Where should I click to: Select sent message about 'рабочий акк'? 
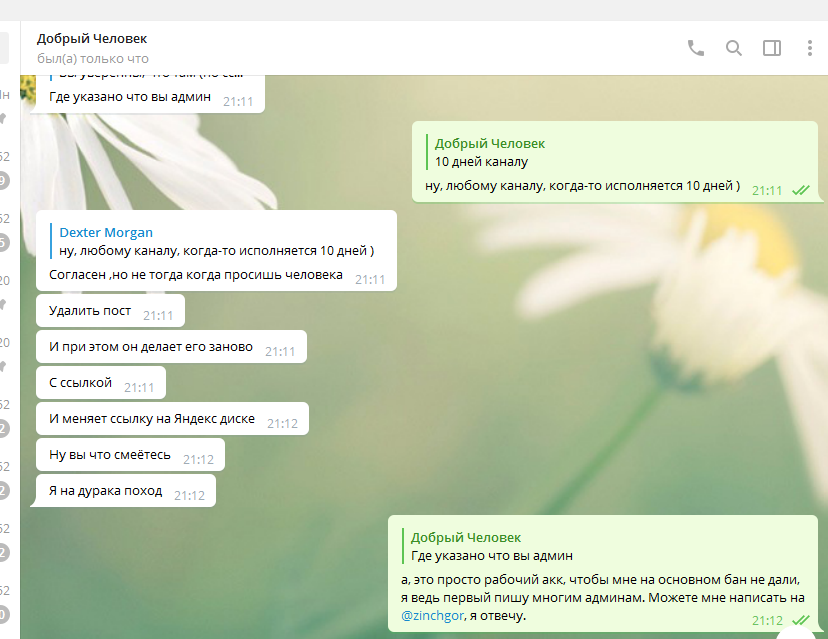603,597
